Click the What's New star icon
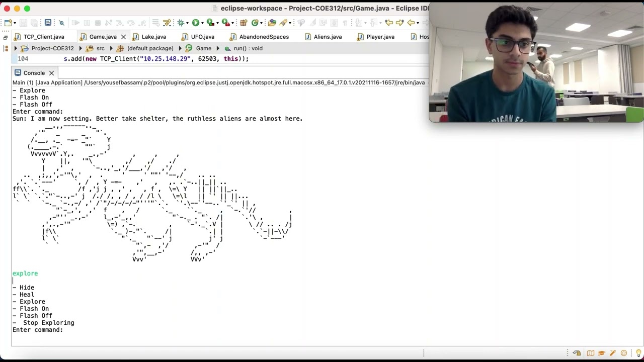This screenshot has width=644, height=362. pyautogui.click(x=624, y=353)
